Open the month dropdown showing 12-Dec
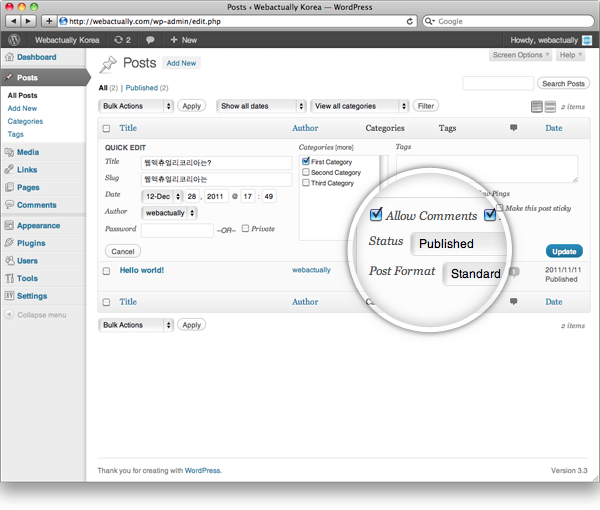Image resolution: width=600 pixels, height=510 pixels. (162, 196)
